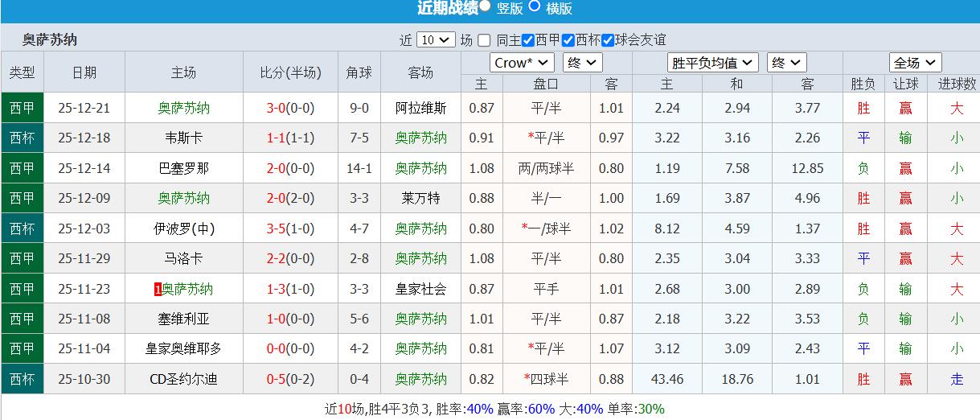Click the 奥萨苏纳 team title
The width and height of the screenshot is (980, 420).
click(50, 39)
